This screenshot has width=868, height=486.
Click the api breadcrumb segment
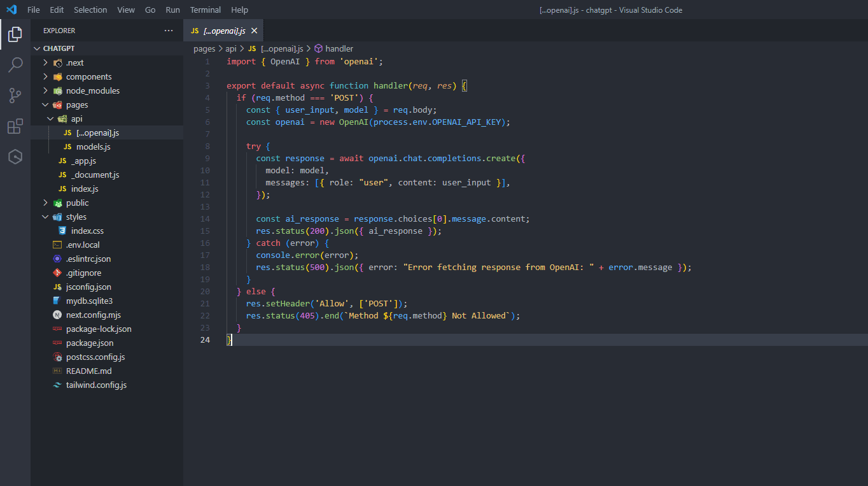231,48
